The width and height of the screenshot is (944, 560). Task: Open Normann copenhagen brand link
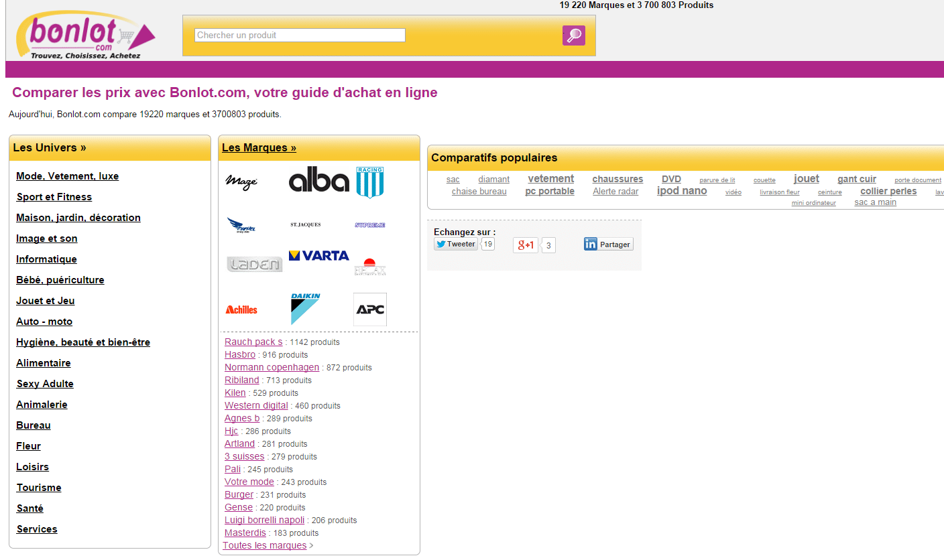[x=272, y=367]
